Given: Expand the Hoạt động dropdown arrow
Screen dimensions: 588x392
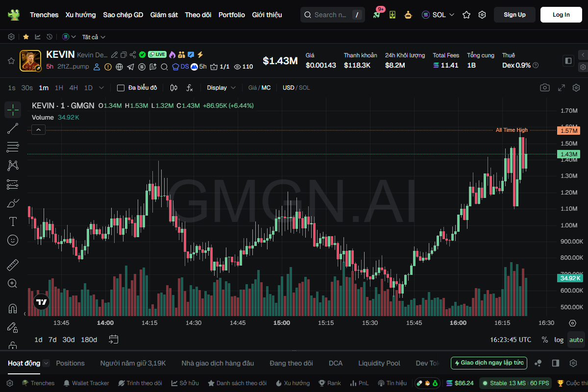Looking at the screenshot, I should pos(46,363).
